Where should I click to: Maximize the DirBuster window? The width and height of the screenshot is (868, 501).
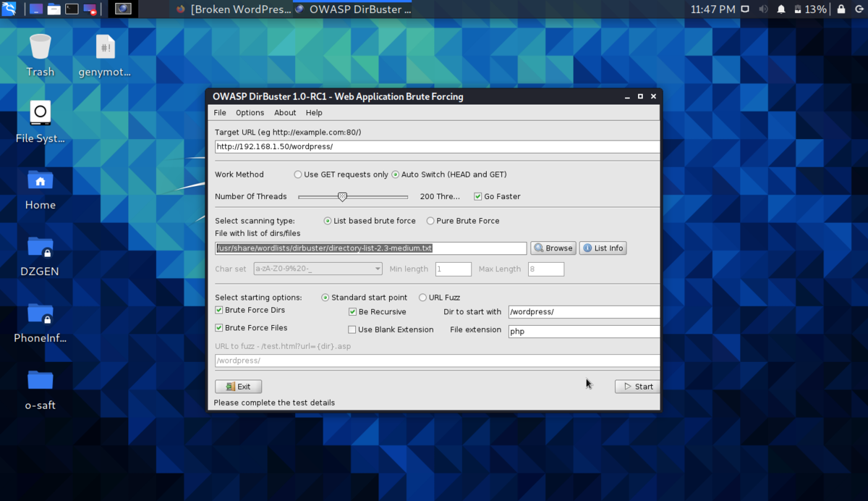click(x=640, y=96)
